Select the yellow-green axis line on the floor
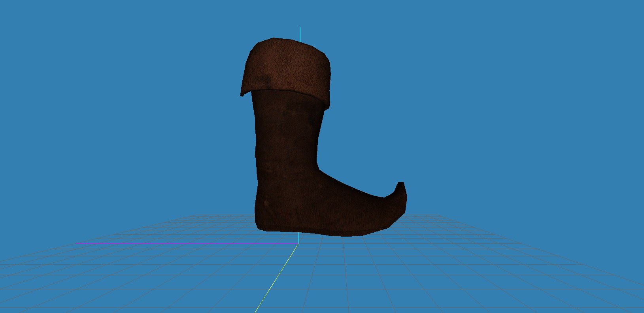This screenshot has height=313, width=644. (277, 277)
